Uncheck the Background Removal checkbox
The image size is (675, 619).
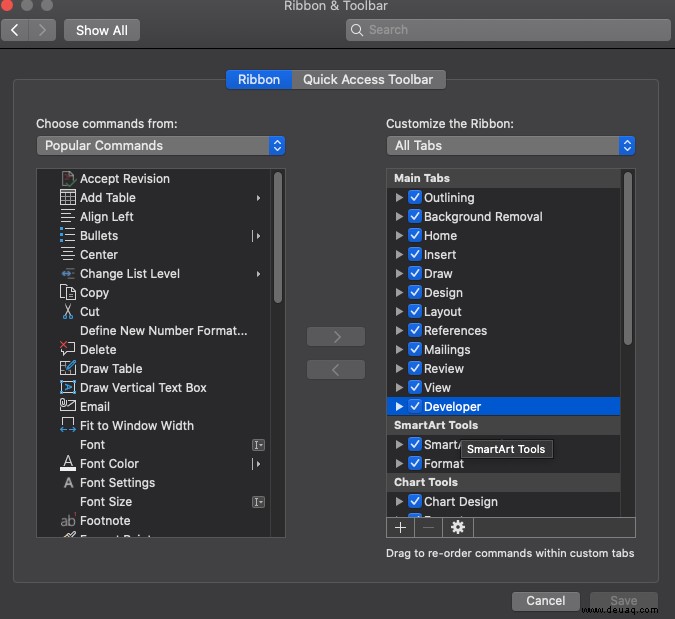415,216
